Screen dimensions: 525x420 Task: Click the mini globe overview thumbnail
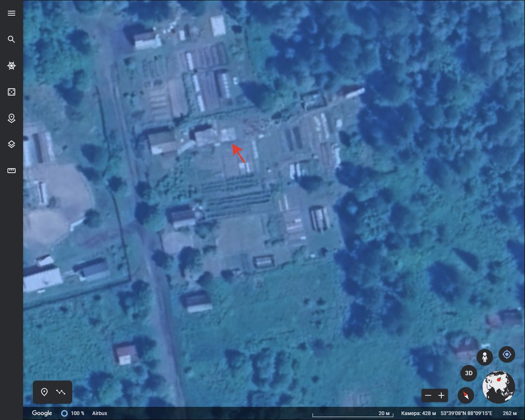498,387
